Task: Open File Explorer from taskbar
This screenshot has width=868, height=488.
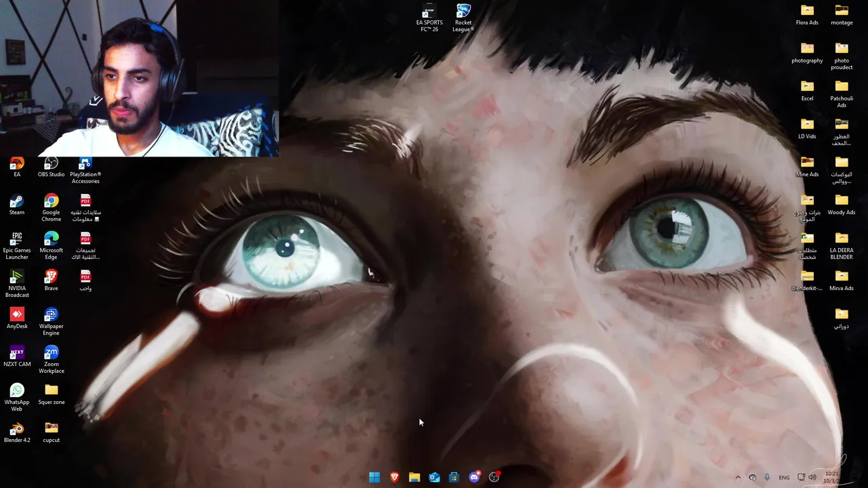Action: (x=414, y=477)
